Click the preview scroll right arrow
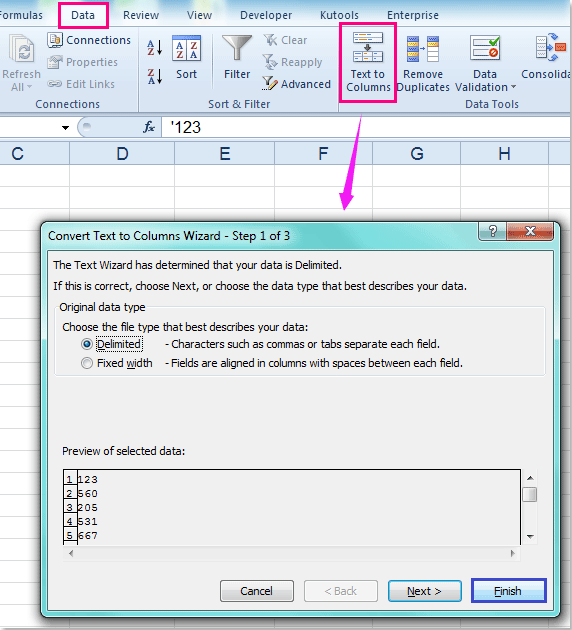 click(513, 553)
